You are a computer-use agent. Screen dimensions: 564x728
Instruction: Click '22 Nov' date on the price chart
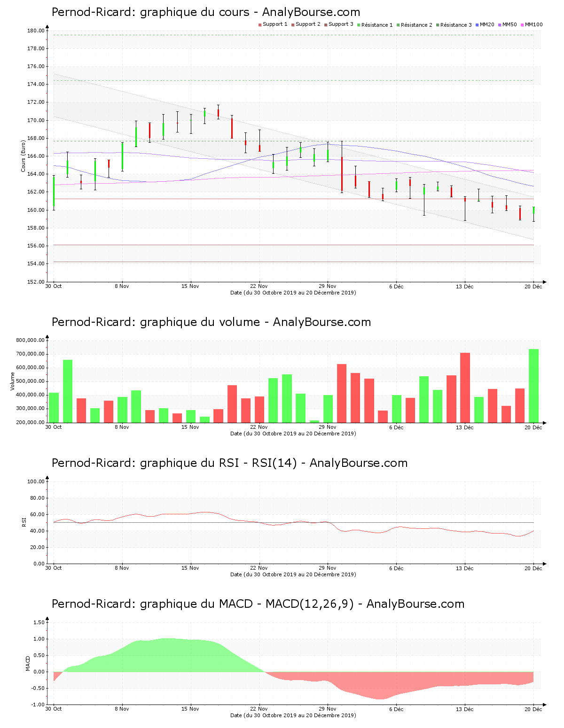[259, 286]
